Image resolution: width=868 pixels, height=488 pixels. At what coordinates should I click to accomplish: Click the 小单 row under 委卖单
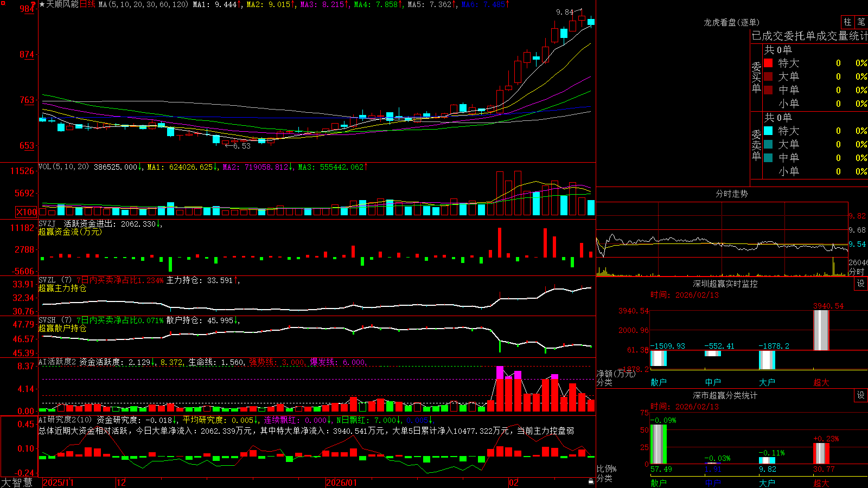coord(816,171)
